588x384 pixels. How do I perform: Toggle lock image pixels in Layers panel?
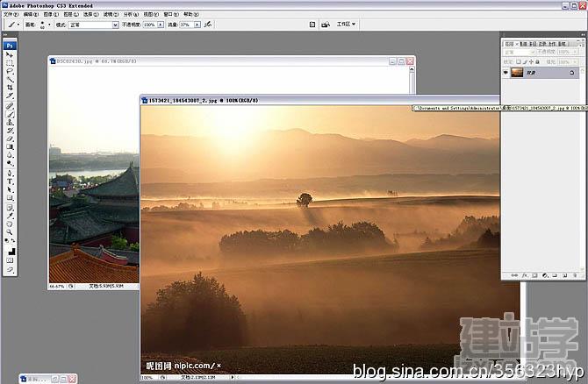pos(525,62)
